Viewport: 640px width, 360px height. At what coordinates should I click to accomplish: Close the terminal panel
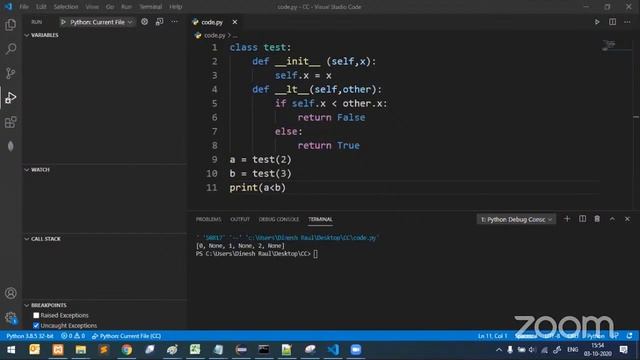coord(627,219)
